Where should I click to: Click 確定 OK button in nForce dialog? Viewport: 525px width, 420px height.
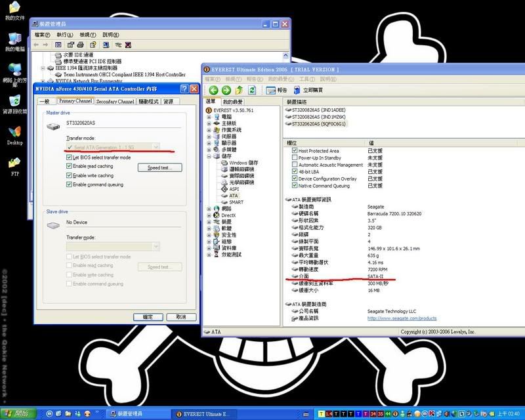pyautogui.click(x=148, y=317)
